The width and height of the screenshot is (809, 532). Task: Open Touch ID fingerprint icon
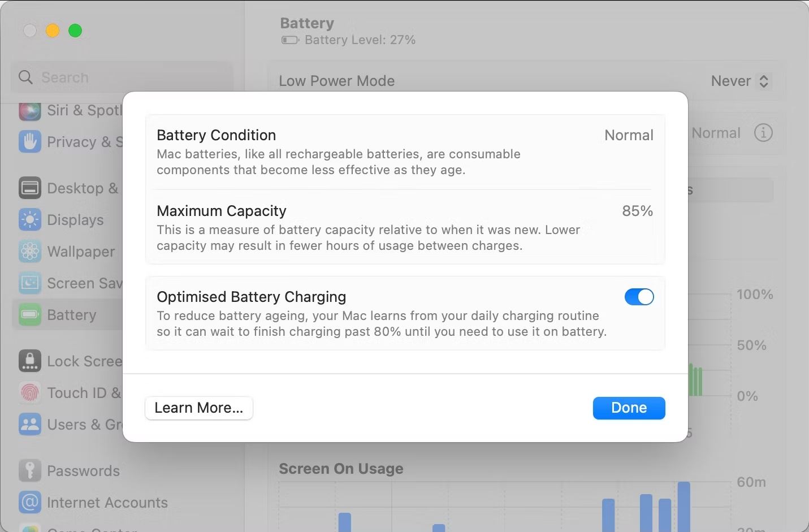[30, 393]
